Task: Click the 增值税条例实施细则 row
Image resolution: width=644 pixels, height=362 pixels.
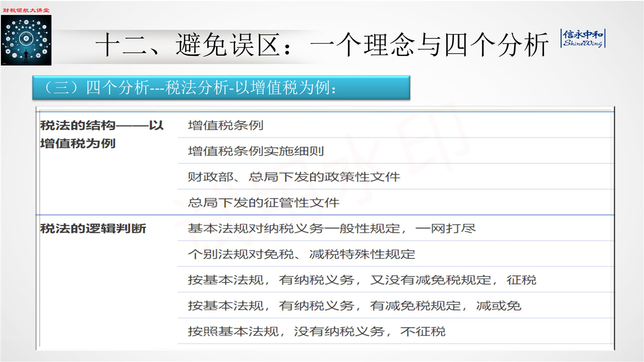Action: pos(256,151)
